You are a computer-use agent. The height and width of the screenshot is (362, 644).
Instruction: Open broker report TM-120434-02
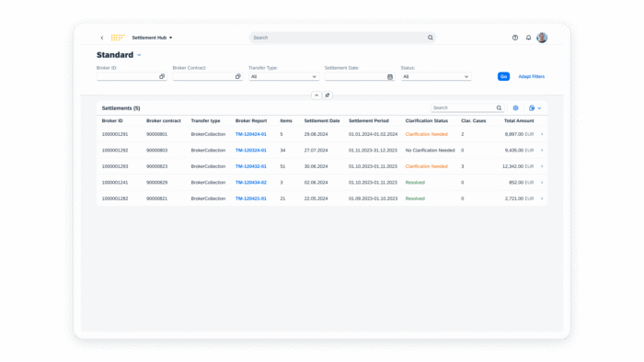(x=250, y=183)
